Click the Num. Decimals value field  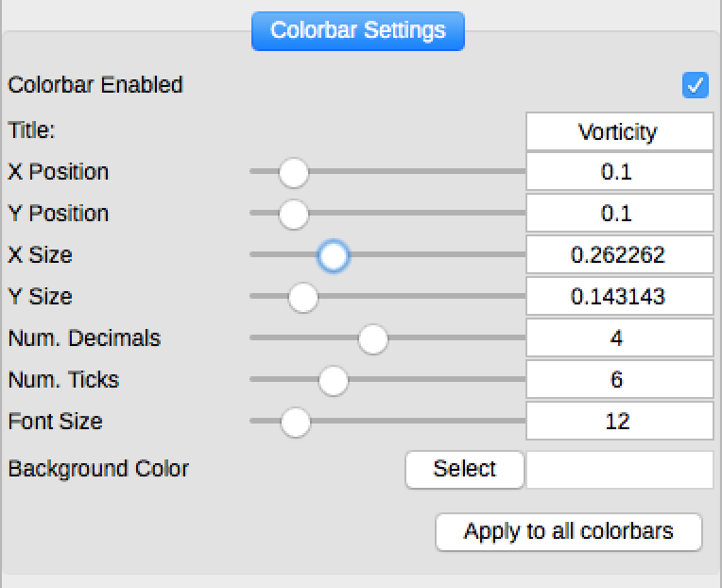click(x=619, y=338)
